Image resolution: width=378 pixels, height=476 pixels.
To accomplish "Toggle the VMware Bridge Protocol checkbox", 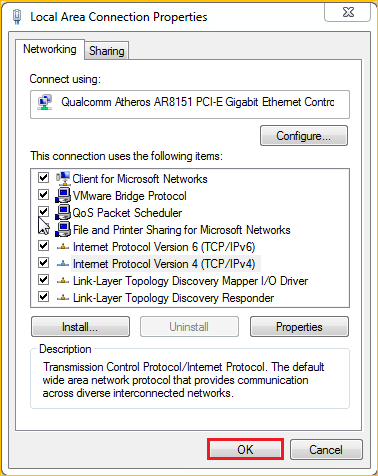I will tap(43, 194).
